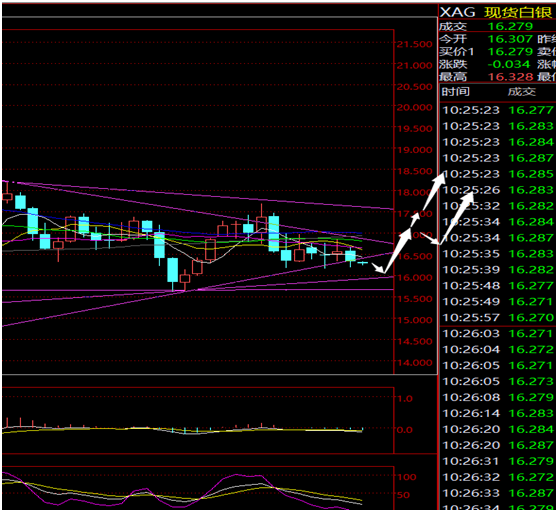Image resolution: width=558 pixels, height=512 pixels.
Task: Select tick row 10:26:31 priced 16.279
Action: pos(498,461)
